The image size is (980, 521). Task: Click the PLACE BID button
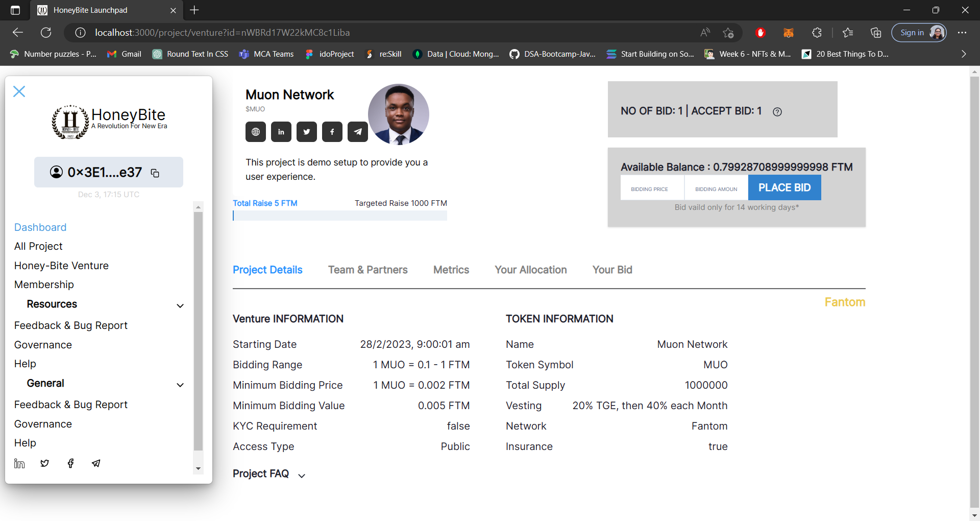[785, 187]
